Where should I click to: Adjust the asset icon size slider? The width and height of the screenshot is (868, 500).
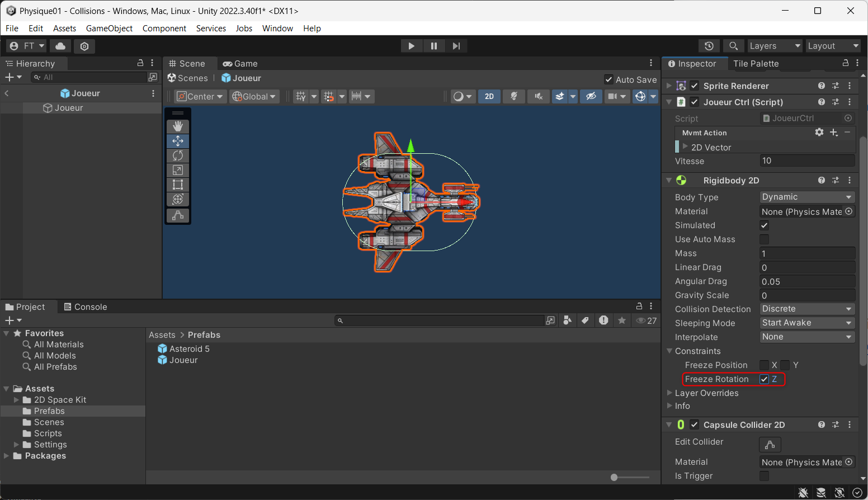614,477
